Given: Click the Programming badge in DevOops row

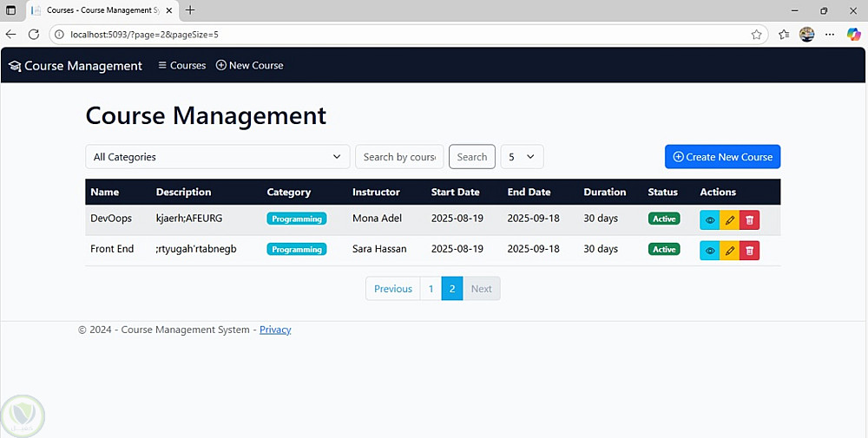Looking at the screenshot, I should (x=297, y=219).
